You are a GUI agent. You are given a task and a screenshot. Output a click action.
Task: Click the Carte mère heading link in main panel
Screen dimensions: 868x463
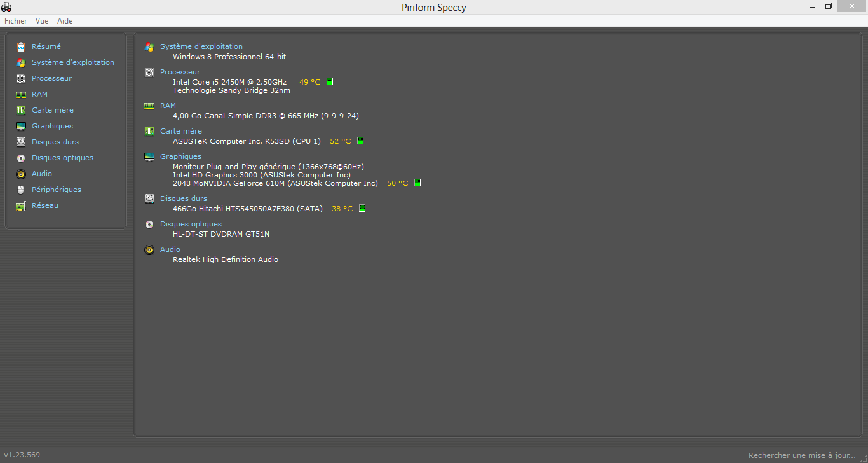pos(181,131)
